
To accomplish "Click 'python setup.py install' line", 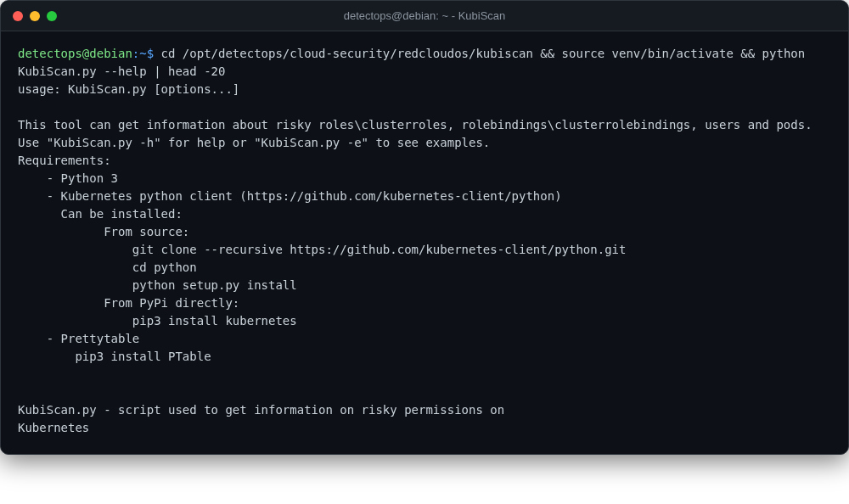I will click(x=214, y=286).
